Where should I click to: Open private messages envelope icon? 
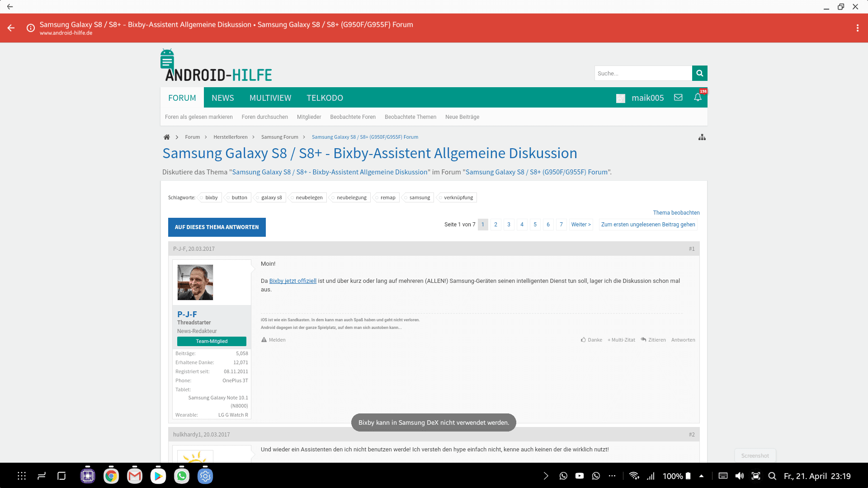[x=678, y=98]
